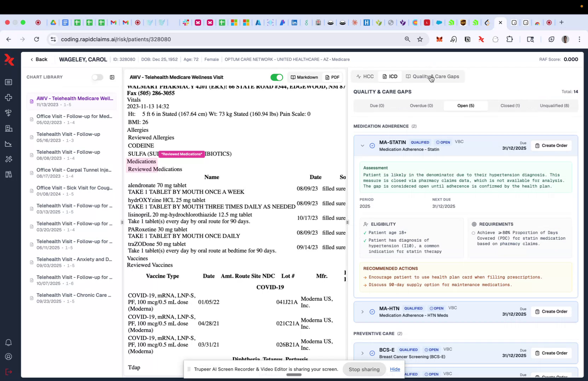Screen dimensions: 588x381
Task: Click the logout icon at sidebar bottom
Action: point(9,372)
